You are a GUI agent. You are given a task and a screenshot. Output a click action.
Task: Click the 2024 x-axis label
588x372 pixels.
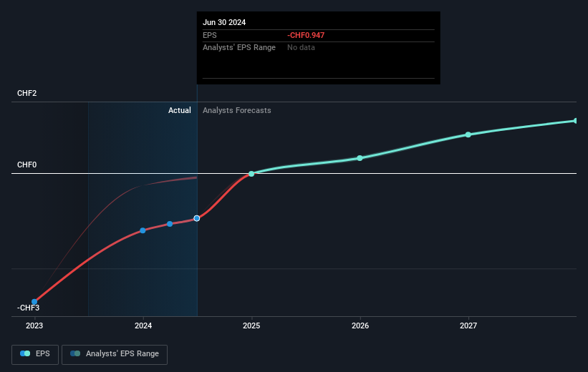[x=143, y=326]
